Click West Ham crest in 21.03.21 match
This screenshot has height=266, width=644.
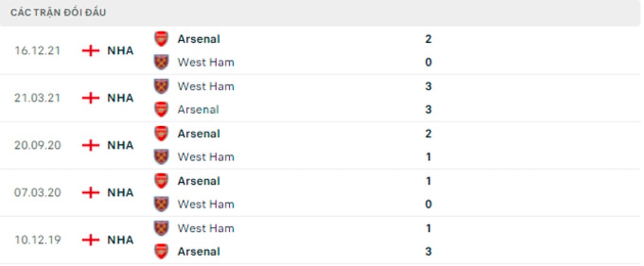coord(161,86)
